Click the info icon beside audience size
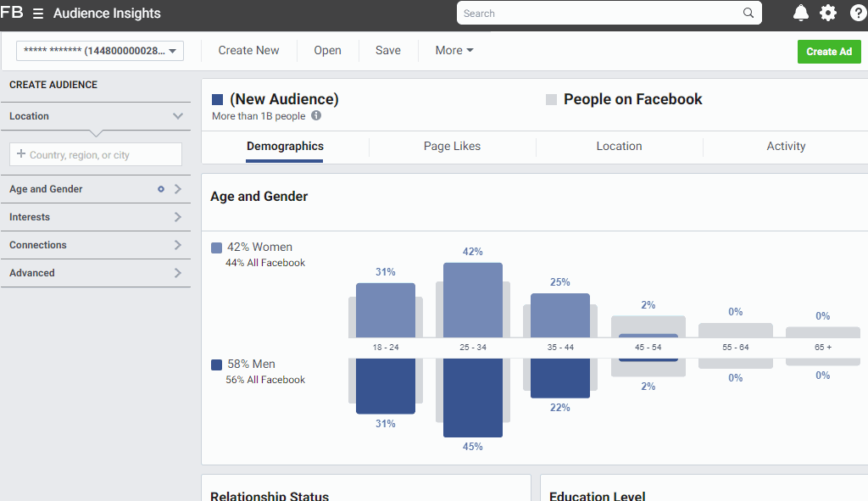The height and width of the screenshot is (501, 868). click(x=314, y=115)
